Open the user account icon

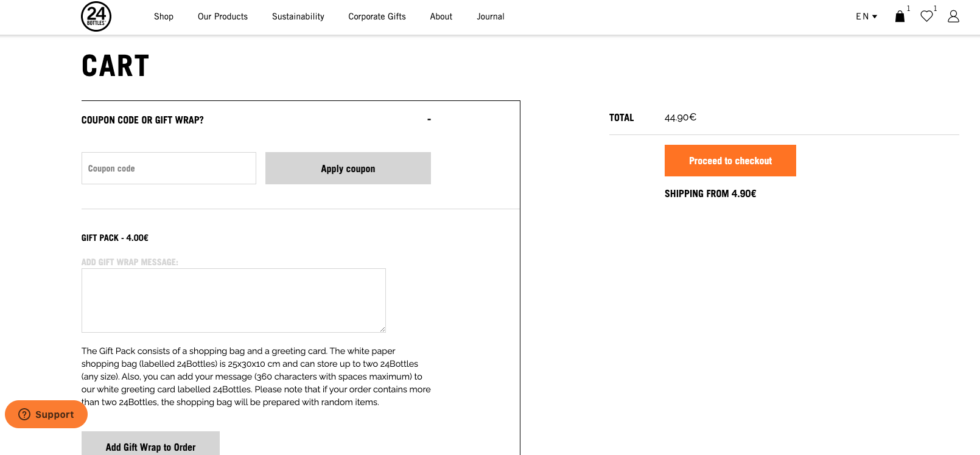pyautogui.click(x=953, y=16)
